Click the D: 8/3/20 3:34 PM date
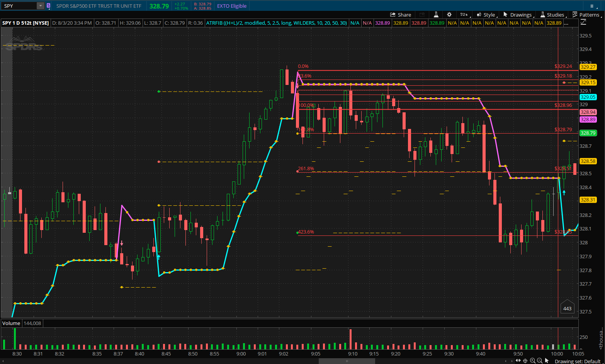This screenshot has width=605, height=364. pyautogui.click(x=72, y=23)
